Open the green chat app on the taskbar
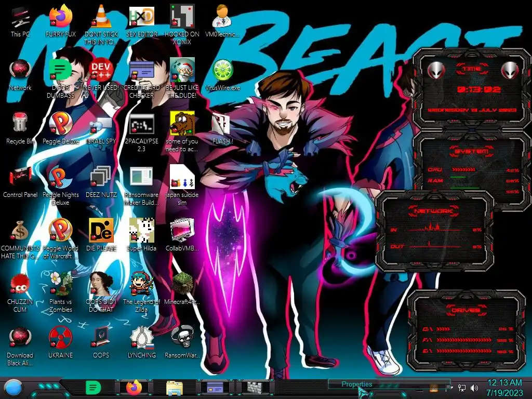The width and height of the screenshot is (532, 399). tap(94, 388)
